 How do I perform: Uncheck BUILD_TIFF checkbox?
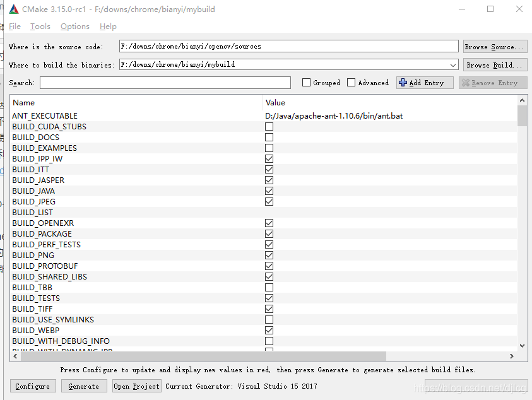click(x=269, y=309)
